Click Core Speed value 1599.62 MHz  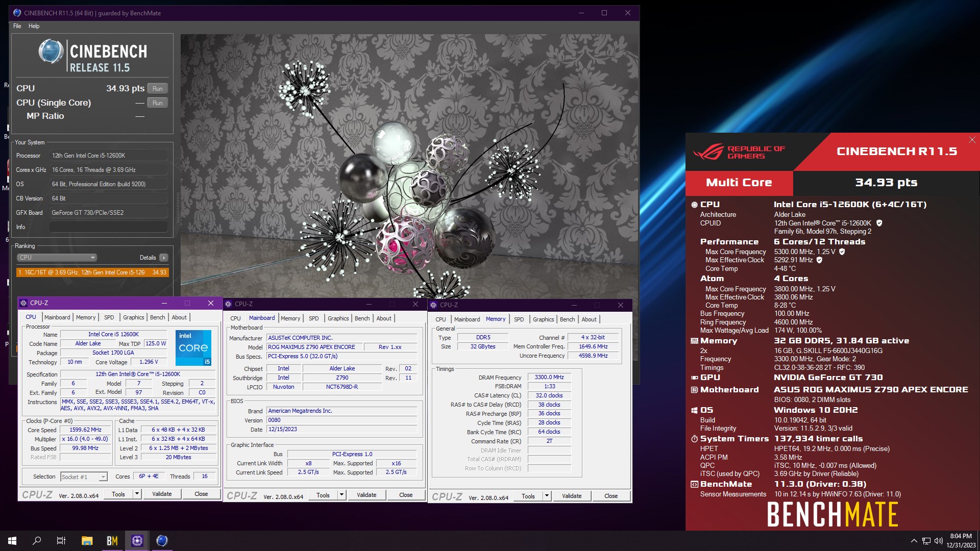(x=85, y=430)
